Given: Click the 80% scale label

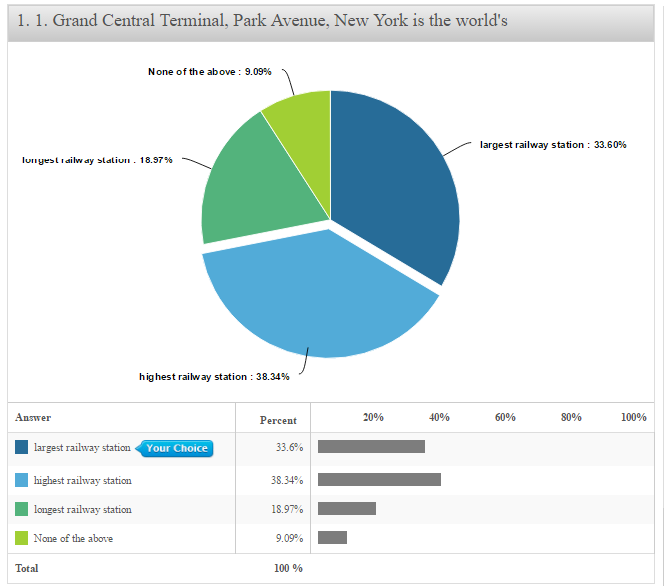Looking at the screenshot, I should pos(571,417).
